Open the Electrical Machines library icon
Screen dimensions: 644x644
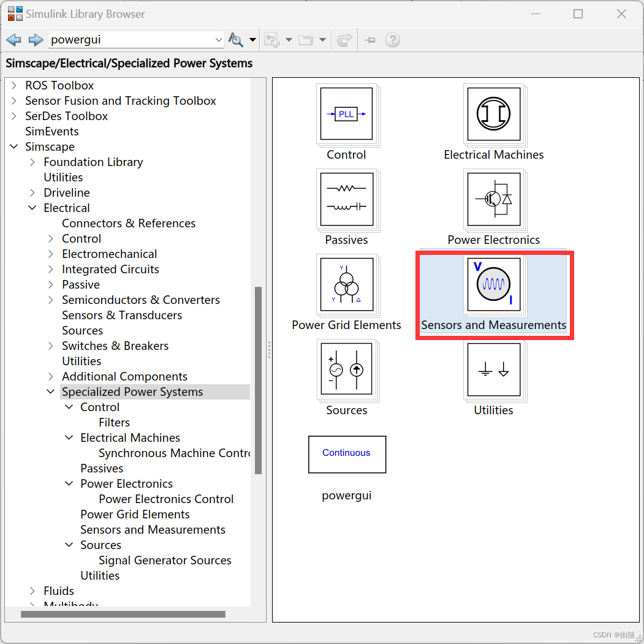(494, 114)
